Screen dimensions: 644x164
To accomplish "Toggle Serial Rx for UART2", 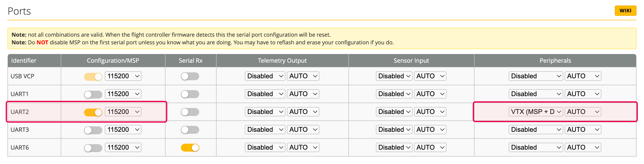I will pos(190,112).
